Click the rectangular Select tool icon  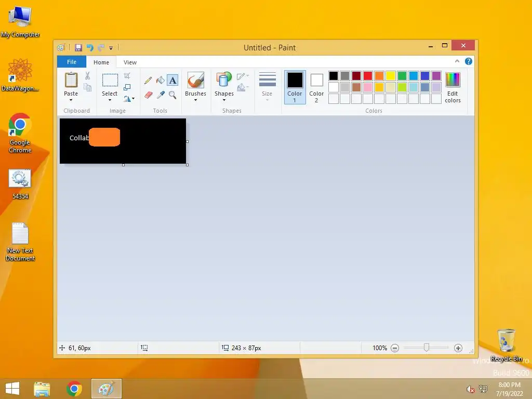[110, 81]
